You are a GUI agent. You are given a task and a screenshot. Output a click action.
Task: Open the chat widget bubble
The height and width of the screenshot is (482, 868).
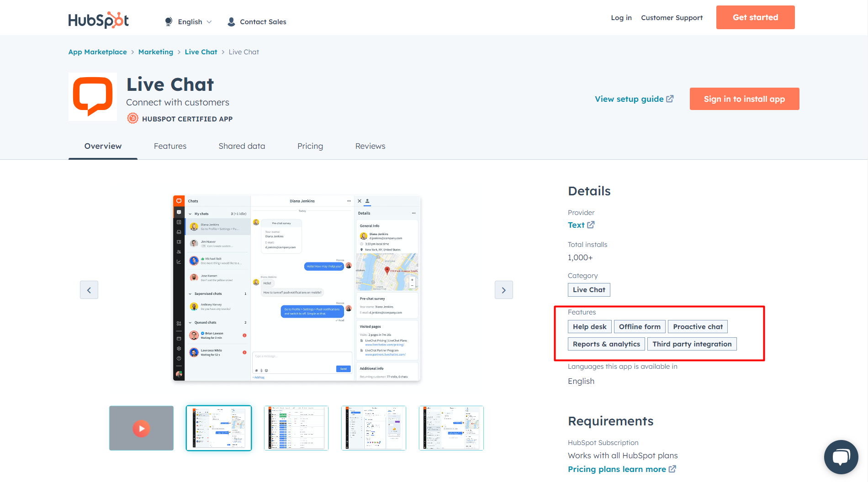pyautogui.click(x=841, y=457)
